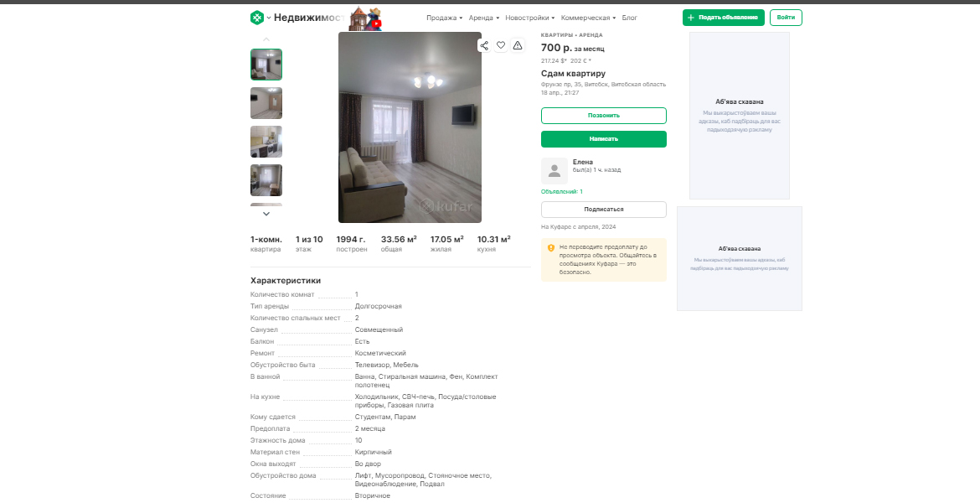Image resolution: width=980 pixels, height=503 pixels.
Task: Click Елена's profile avatar icon
Action: (554, 171)
